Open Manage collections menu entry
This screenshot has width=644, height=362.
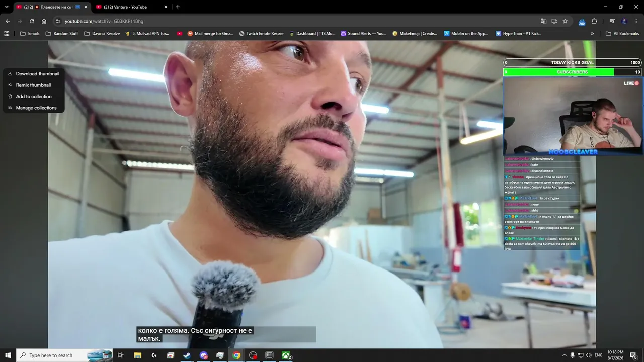tap(34, 108)
